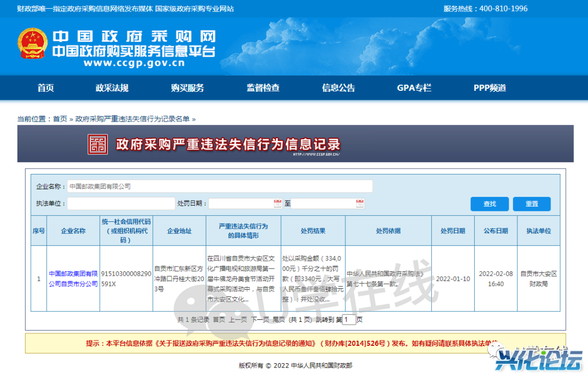Click 严重违法失信行为的具体情形 column header
This screenshot has height=379, width=588.
[243, 231]
